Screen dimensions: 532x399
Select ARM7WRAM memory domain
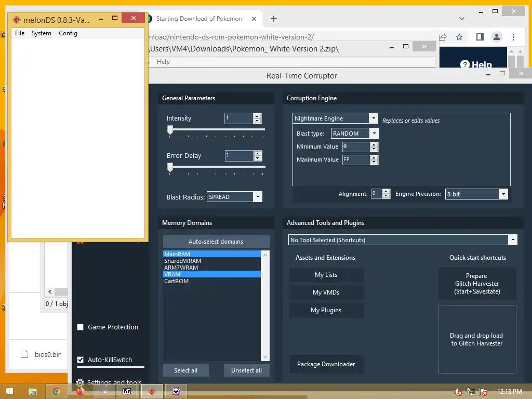(x=212, y=268)
